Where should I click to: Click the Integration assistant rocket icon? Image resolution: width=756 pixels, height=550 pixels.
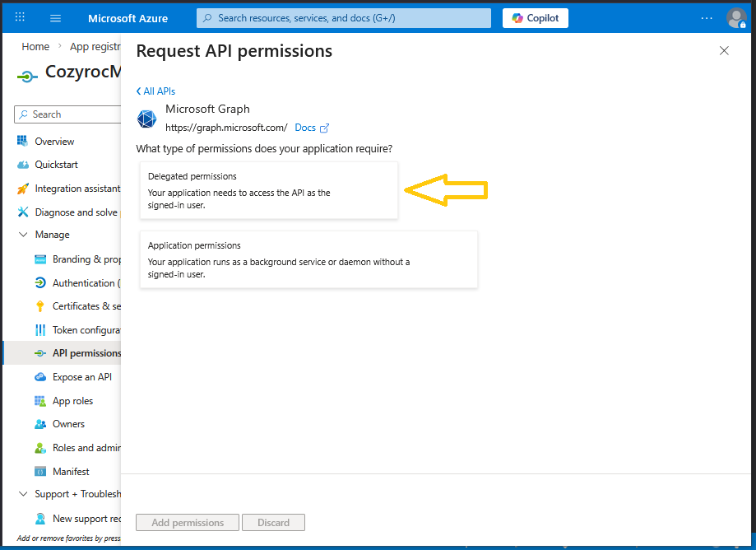22,189
